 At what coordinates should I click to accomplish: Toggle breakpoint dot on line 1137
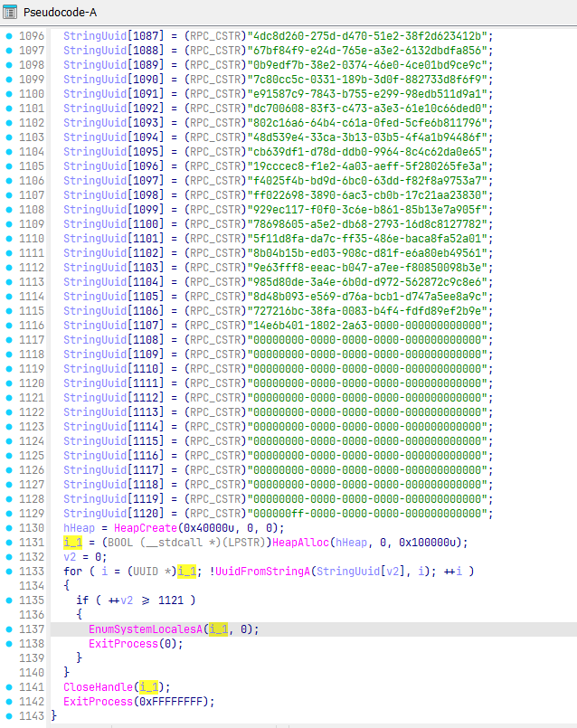(8, 629)
